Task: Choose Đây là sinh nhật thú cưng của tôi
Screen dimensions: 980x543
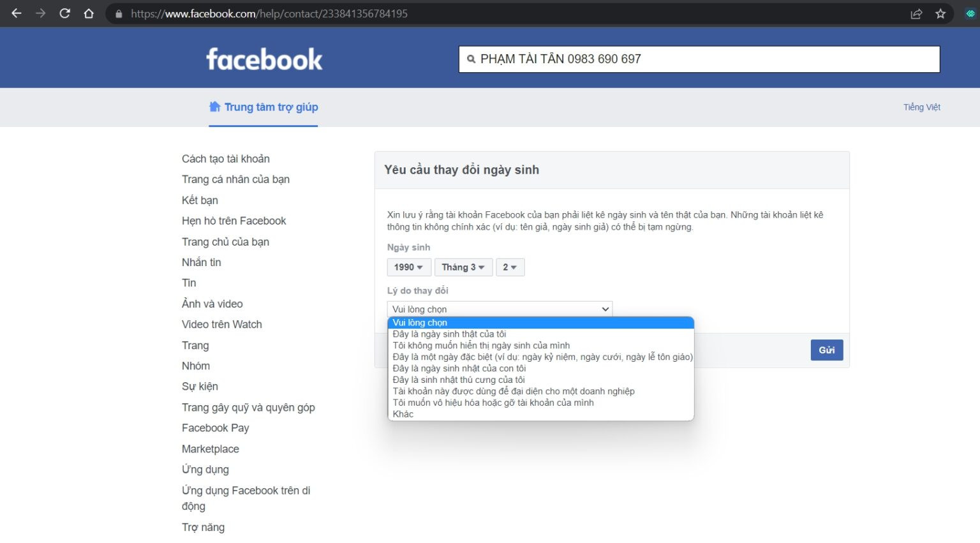Action: click(x=540, y=380)
